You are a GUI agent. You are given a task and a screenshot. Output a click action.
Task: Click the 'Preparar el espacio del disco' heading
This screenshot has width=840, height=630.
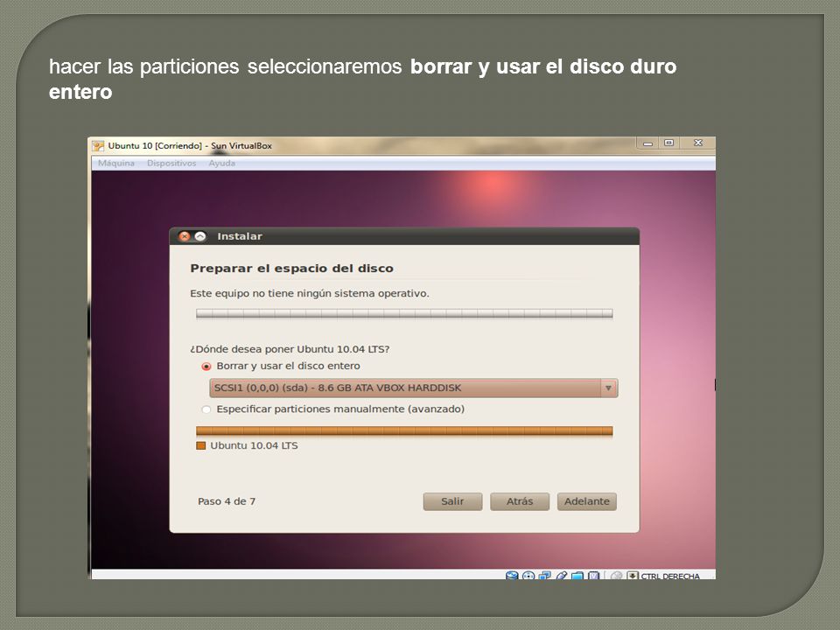tap(292, 269)
